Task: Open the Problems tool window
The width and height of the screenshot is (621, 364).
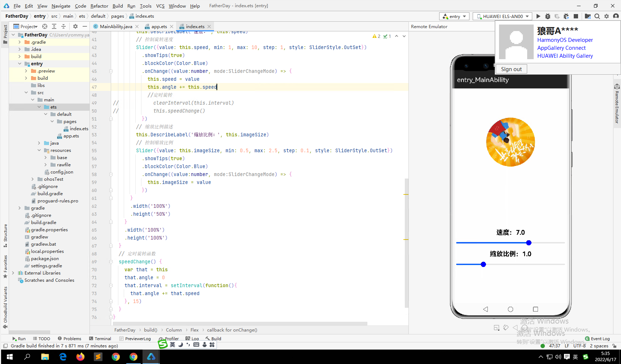Action: (69, 339)
